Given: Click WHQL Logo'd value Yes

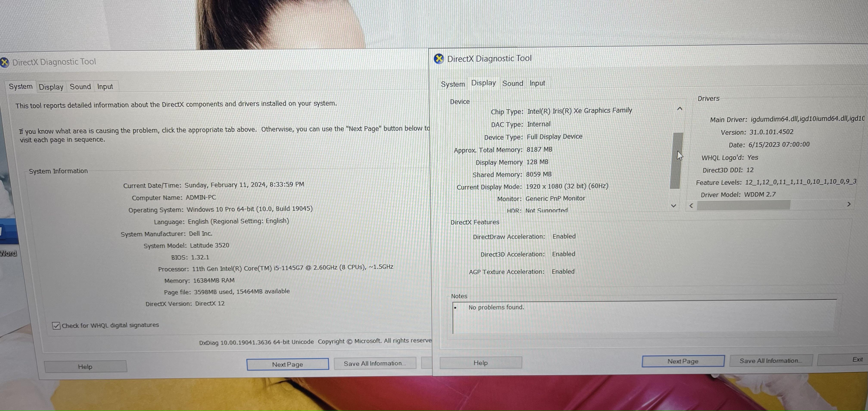Looking at the screenshot, I should [x=752, y=158].
